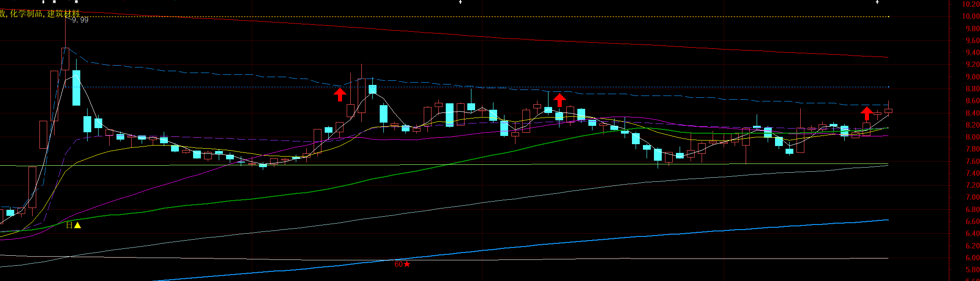Open the diamond info marker at chart top

43,2
